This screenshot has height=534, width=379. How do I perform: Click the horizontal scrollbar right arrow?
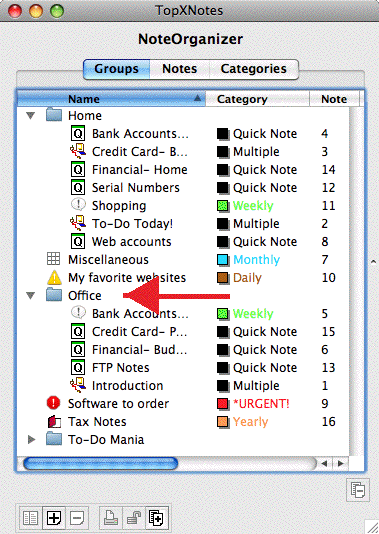tap(341, 463)
